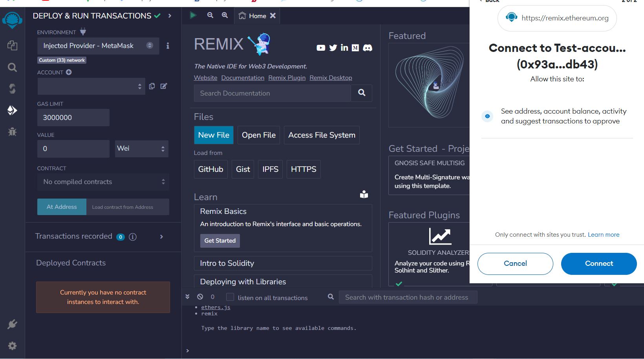
Task: Click the copy account address icon
Action: (152, 86)
